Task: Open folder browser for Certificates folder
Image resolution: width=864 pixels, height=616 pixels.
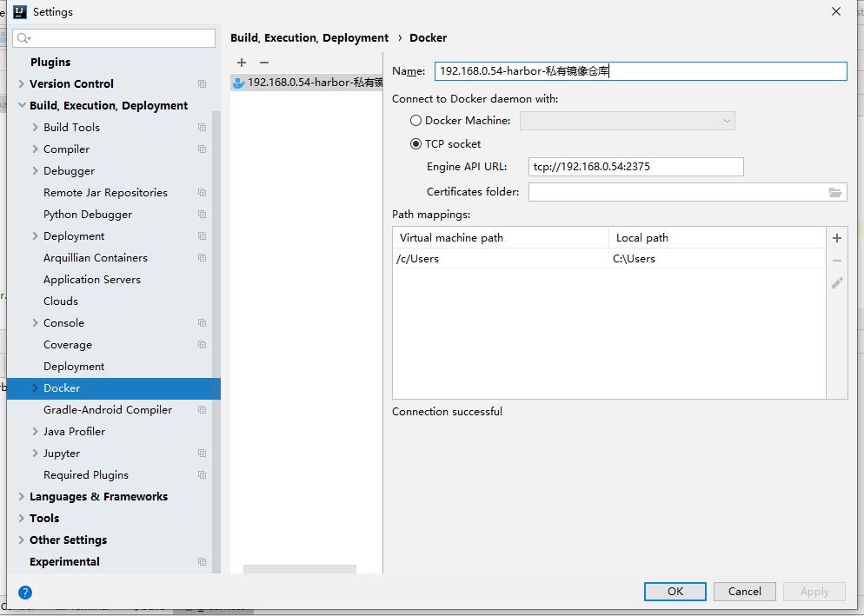Action: click(x=835, y=192)
